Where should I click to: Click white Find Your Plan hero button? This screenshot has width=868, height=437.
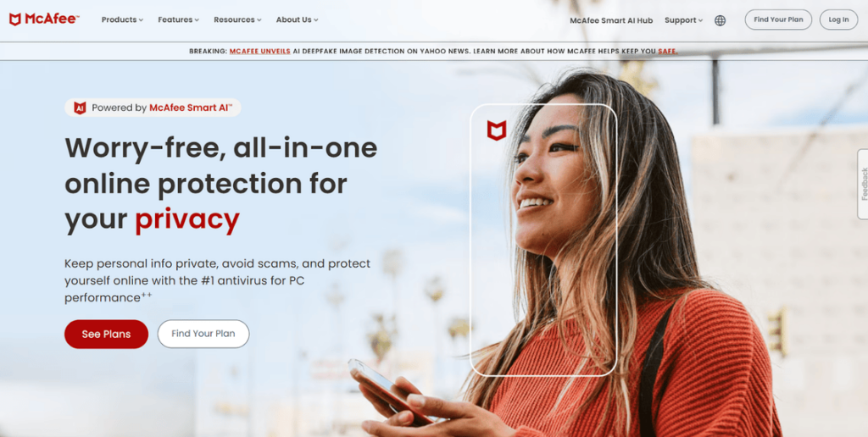pos(203,335)
